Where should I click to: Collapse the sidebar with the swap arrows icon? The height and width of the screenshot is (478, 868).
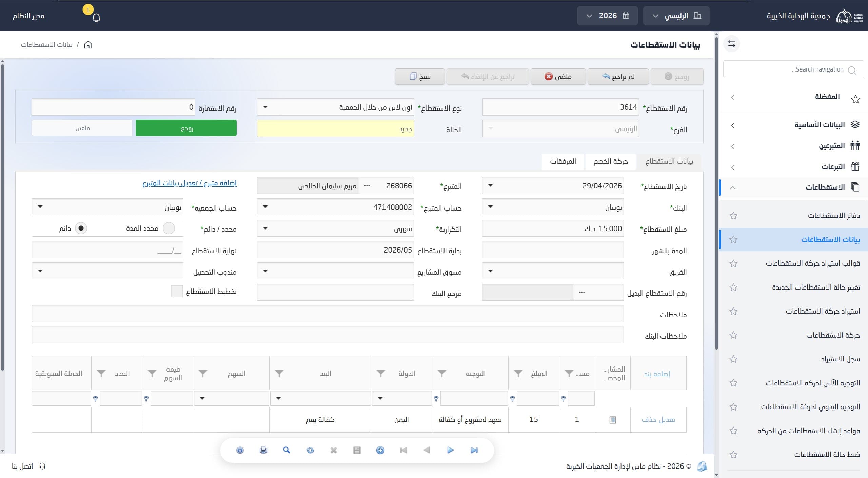(732, 44)
